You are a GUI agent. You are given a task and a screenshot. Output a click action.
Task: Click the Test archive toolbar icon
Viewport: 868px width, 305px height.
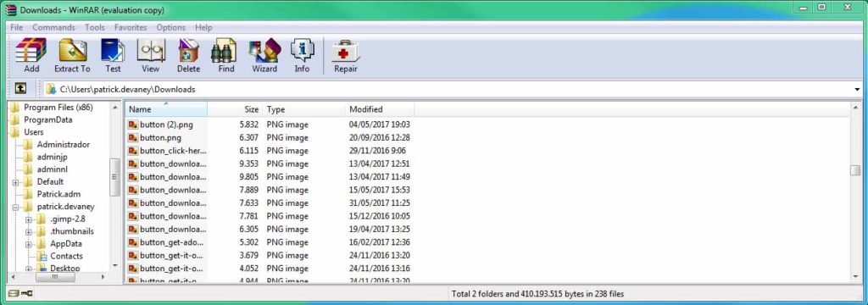click(113, 50)
